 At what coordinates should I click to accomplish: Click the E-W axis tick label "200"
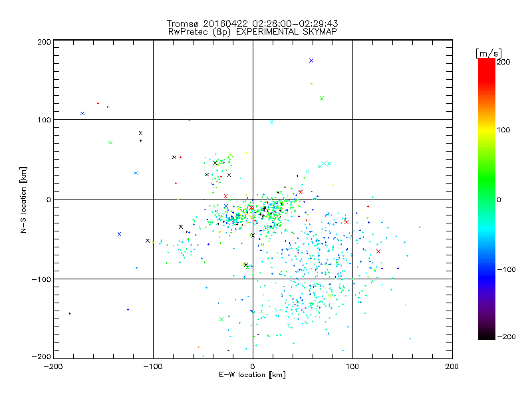[x=452, y=366]
